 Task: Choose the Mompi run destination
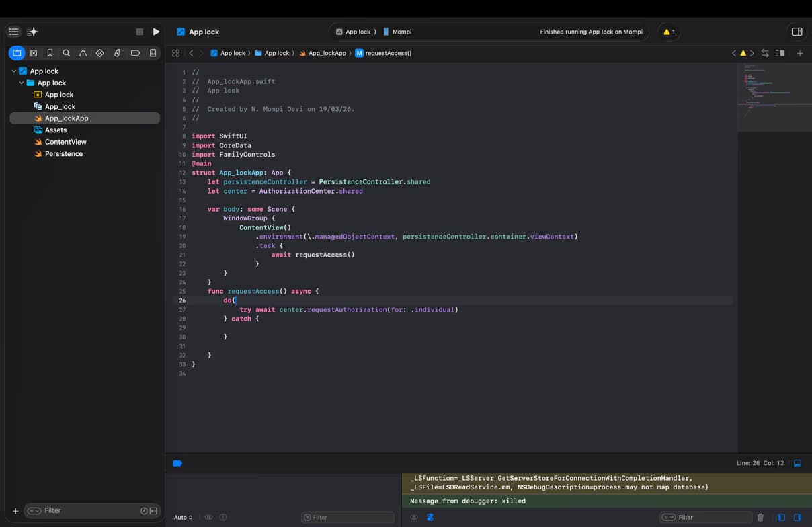click(397, 32)
